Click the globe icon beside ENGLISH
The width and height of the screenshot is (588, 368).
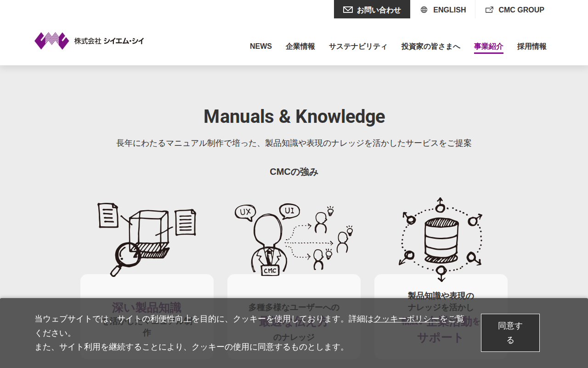coord(424,10)
